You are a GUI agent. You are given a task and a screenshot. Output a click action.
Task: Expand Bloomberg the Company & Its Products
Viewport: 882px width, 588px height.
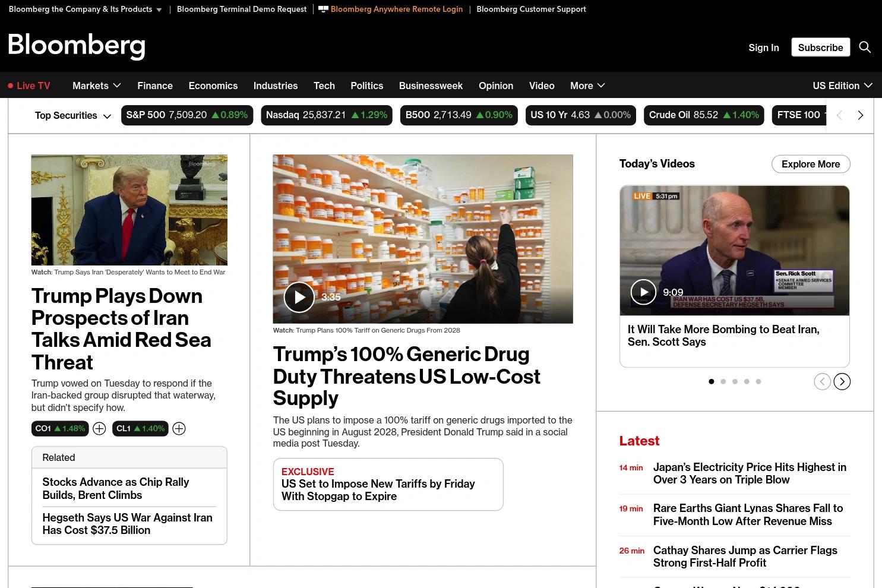click(x=86, y=9)
